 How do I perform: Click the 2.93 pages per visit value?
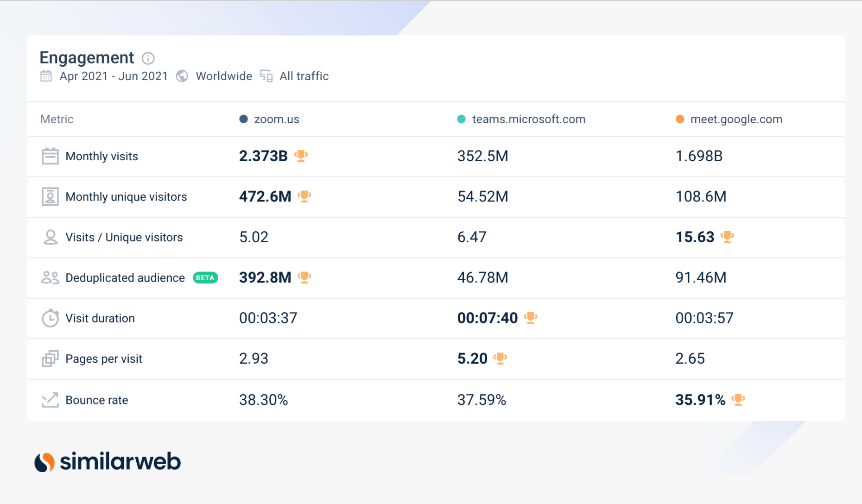click(254, 359)
